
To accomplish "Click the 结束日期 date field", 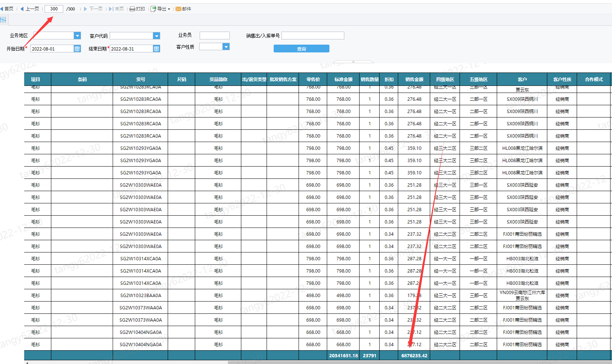I will click(x=131, y=49).
